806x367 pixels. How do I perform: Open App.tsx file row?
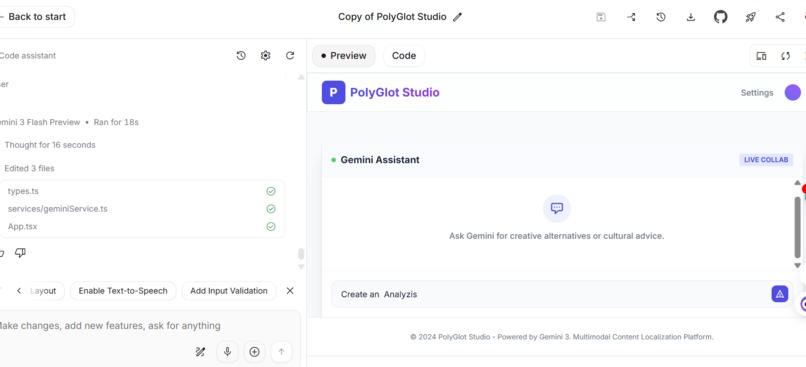pos(141,226)
